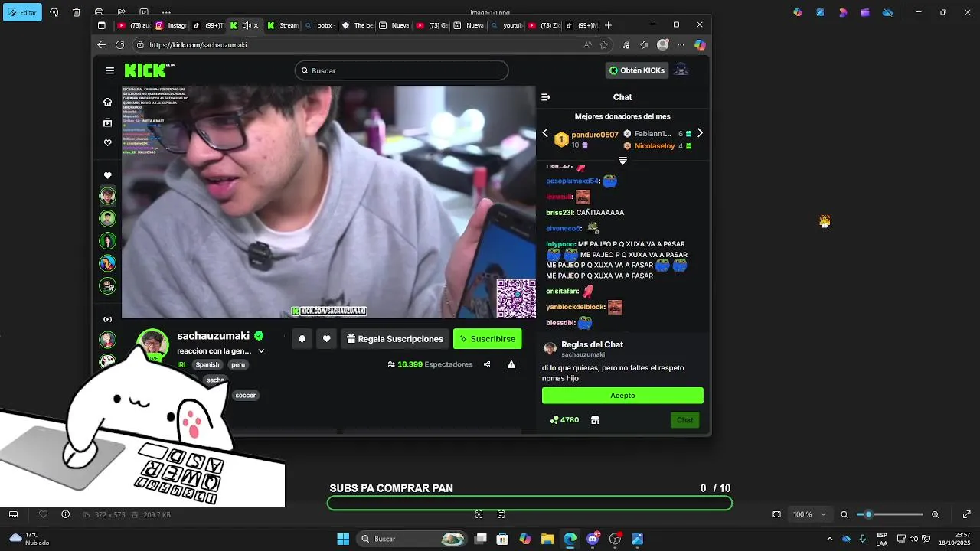This screenshot has width=980, height=551.
Task: Click the green Chat send button
Action: click(684, 420)
